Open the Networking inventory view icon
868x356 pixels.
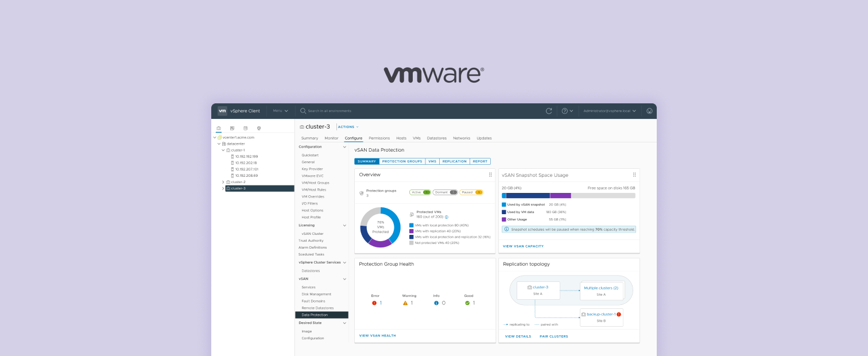click(x=259, y=128)
